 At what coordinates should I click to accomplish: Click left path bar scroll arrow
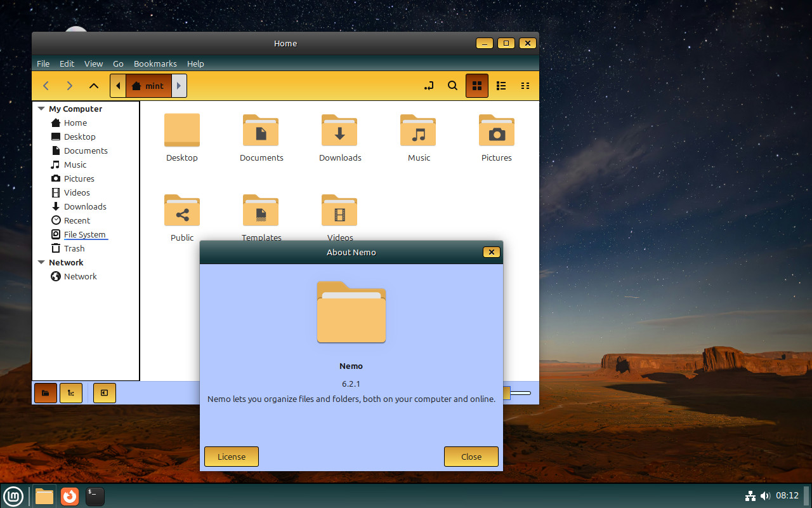[x=118, y=86]
